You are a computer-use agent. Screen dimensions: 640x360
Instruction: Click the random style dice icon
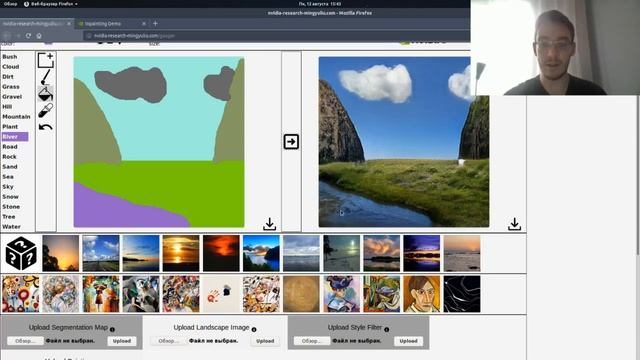[x=21, y=253]
